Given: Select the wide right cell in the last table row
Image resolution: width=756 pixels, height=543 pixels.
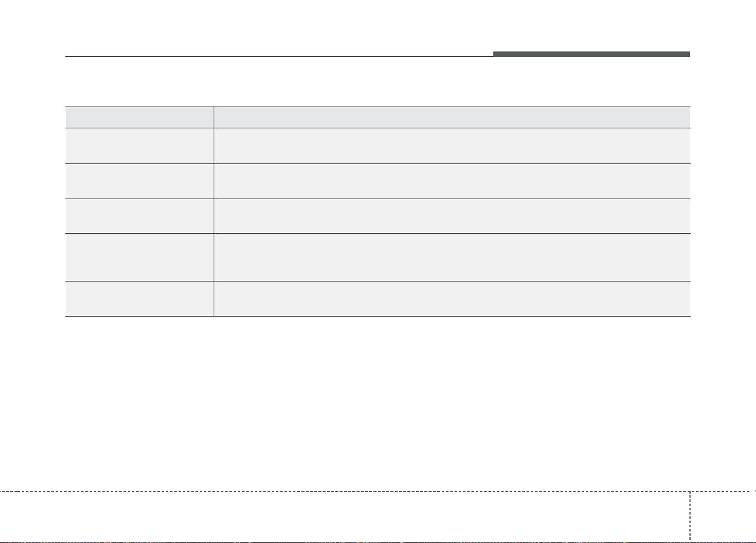Looking at the screenshot, I should pyautogui.click(x=452, y=298).
